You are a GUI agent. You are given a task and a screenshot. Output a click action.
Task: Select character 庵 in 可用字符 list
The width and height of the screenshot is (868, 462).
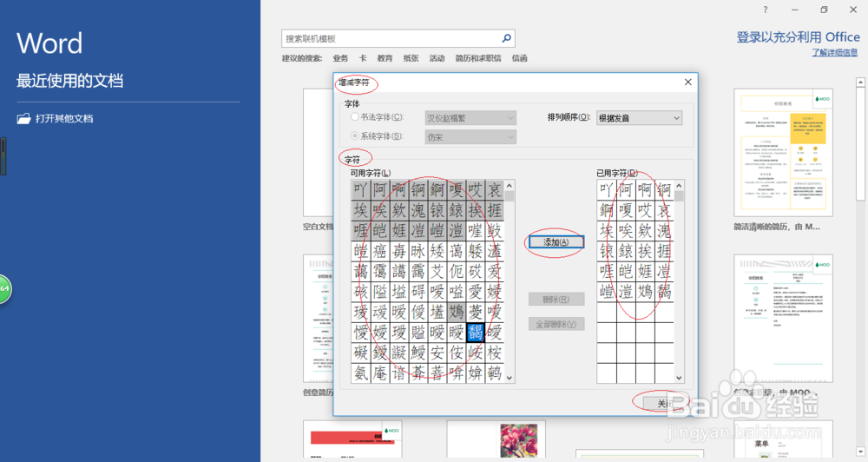pos(380,373)
